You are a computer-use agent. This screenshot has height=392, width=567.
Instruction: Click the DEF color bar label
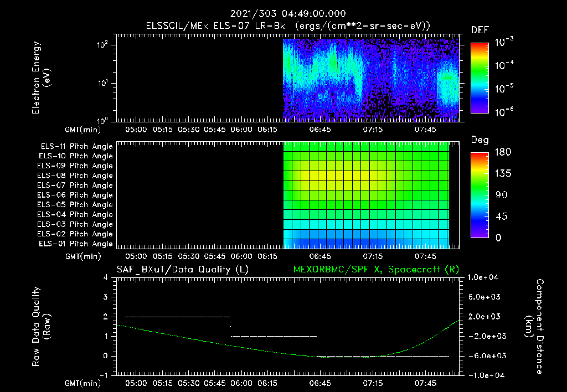tap(480, 30)
